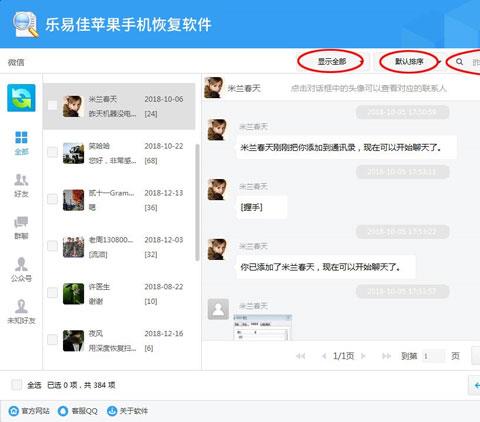Open the screenshot image in the chat

pos(262,327)
